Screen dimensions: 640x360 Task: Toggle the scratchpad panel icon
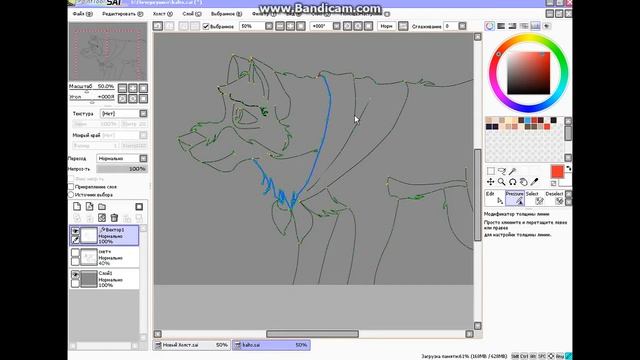pos(547,26)
